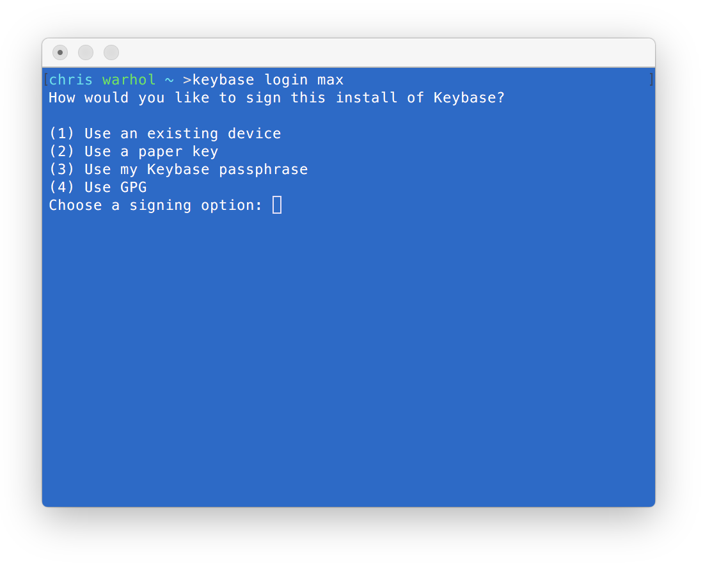Click option "(1) Use an existing device"
Screen dimensions: 728x567
pyautogui.click(x=164, y=134)
